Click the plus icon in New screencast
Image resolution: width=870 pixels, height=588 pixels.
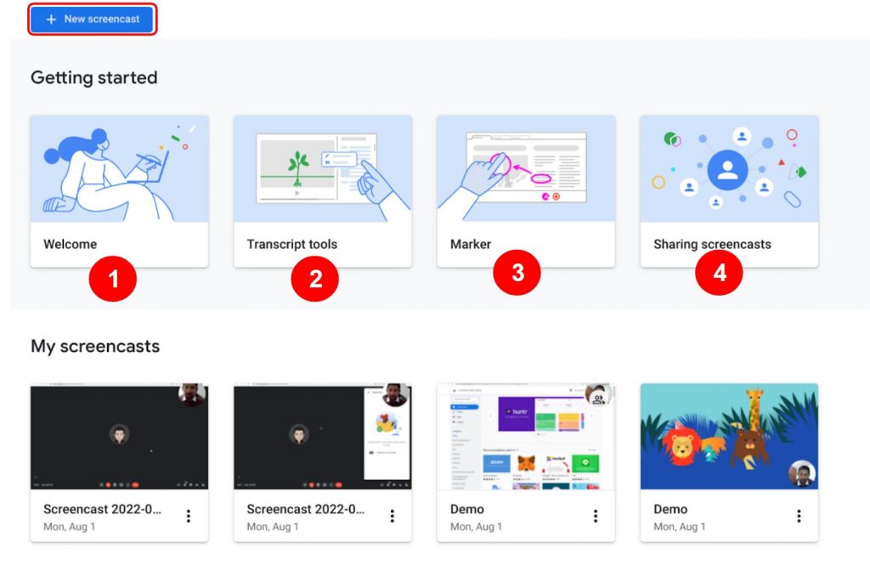tap(51, 20)
